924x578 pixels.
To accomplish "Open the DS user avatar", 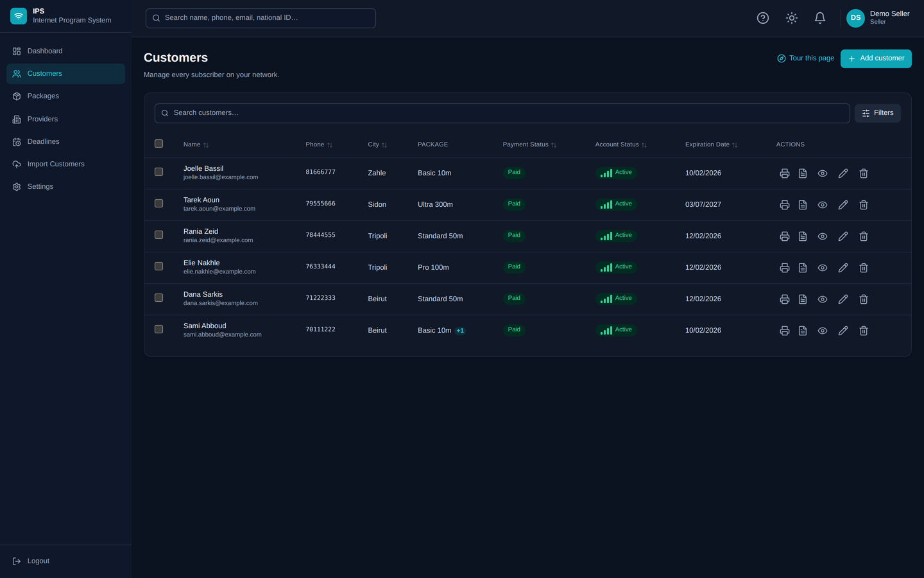I will [x=855, y=18].
